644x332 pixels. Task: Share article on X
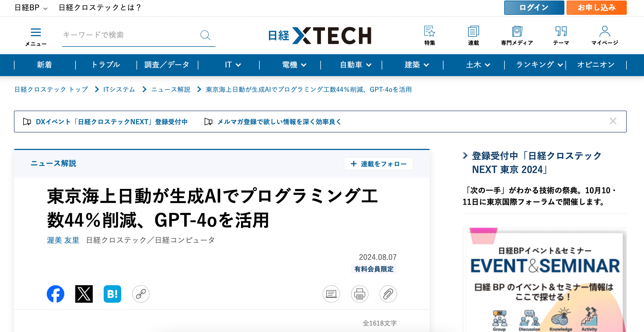(x=84, y=294)
